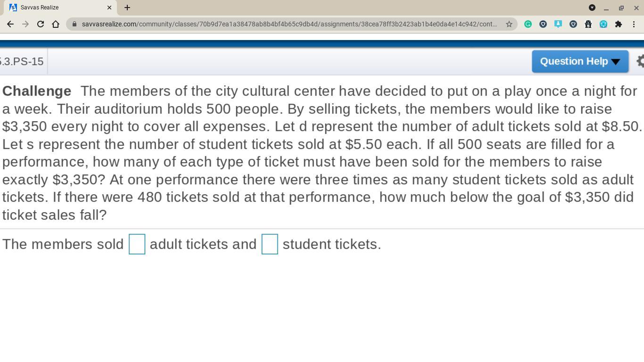Screen dimensions: 644x362
Task: Click the address bar URL
Action: click(289, 24)
